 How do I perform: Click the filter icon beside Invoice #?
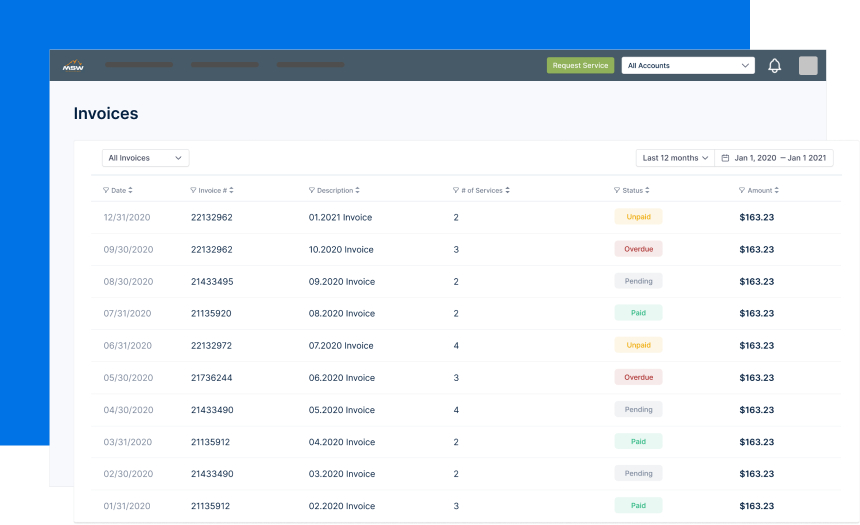click(193, 190)
